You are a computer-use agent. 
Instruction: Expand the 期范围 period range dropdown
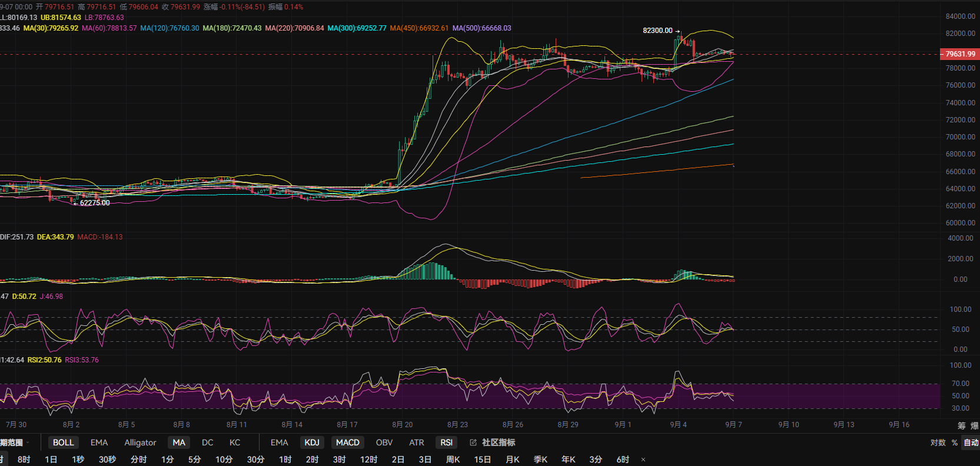pyautogui.click(x=14, y=442)
